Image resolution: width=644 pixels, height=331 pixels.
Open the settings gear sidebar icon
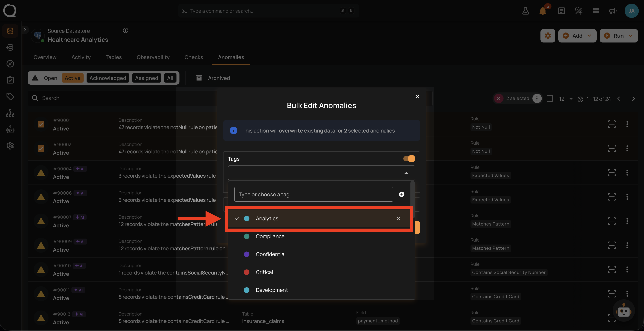(x=10, y=146)
